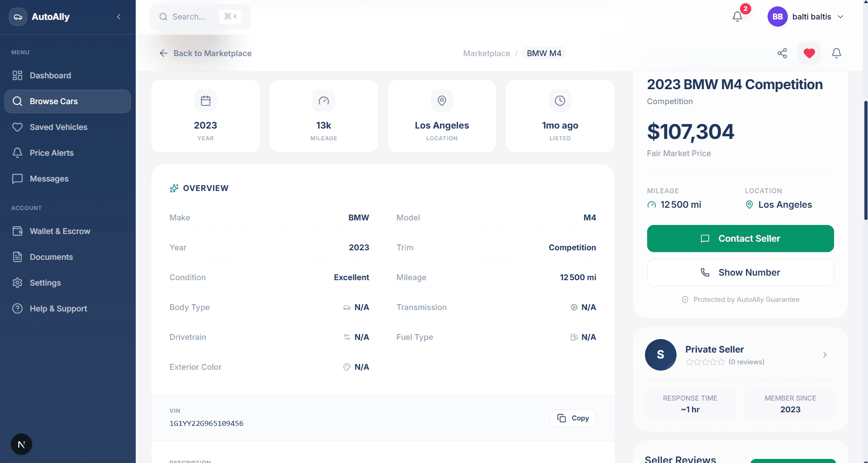Select Browse Cars in the sidebar
868x463 pixels.
point(67,101)
